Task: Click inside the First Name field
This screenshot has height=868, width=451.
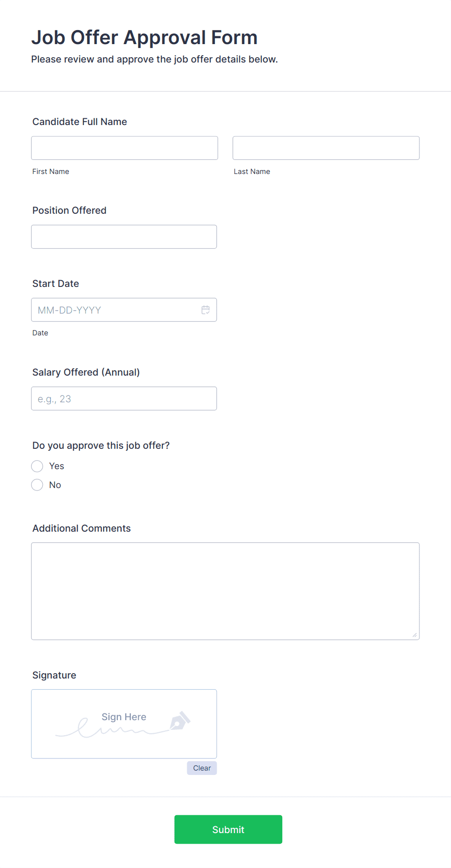Action: tap(124, 148)
